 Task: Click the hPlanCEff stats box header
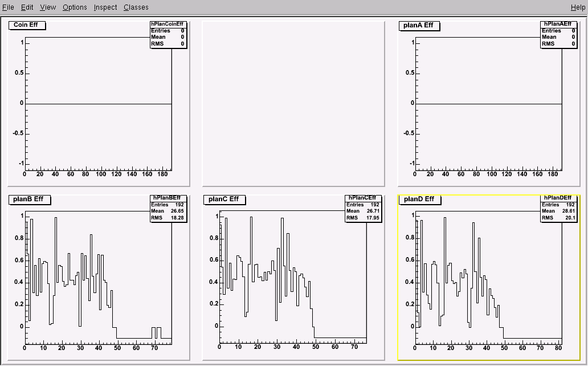point(362,198)
